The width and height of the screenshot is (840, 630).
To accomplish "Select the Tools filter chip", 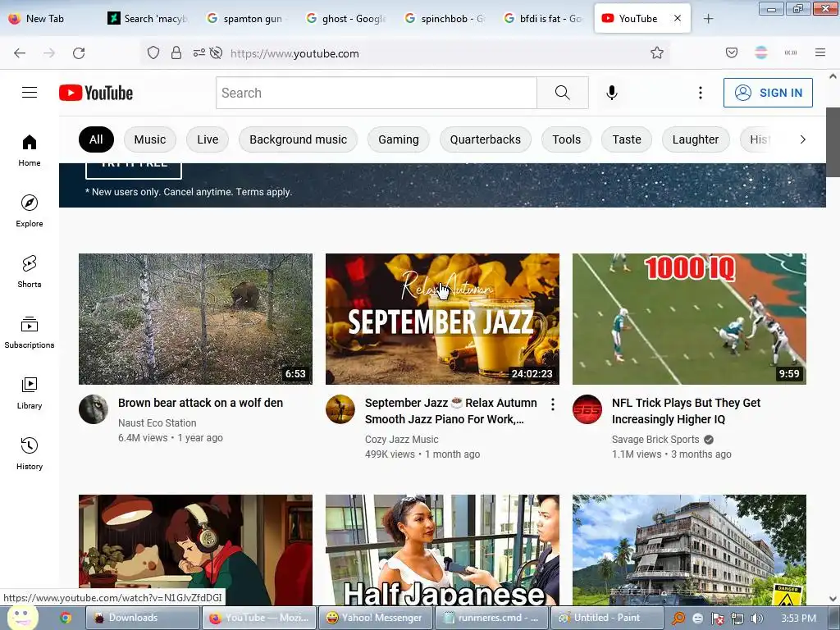I will (566, 139).
